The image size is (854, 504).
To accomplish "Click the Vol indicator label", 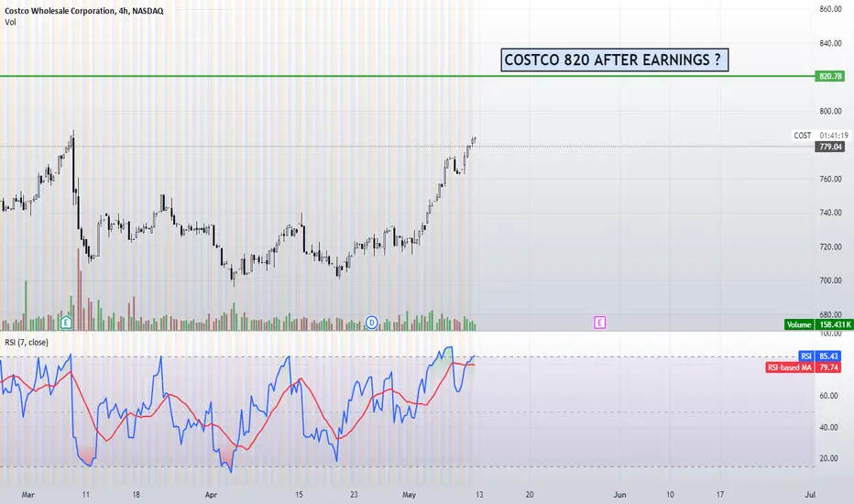I will [10, 22].
